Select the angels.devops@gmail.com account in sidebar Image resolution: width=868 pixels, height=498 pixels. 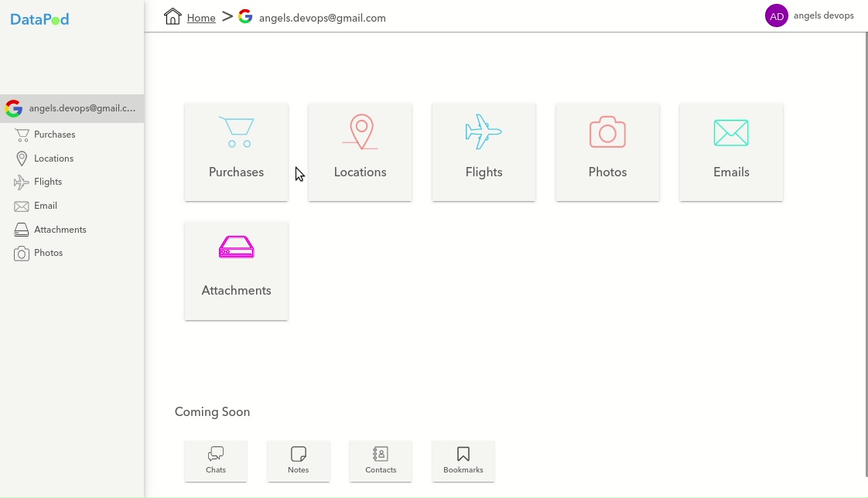pos(72,108)
